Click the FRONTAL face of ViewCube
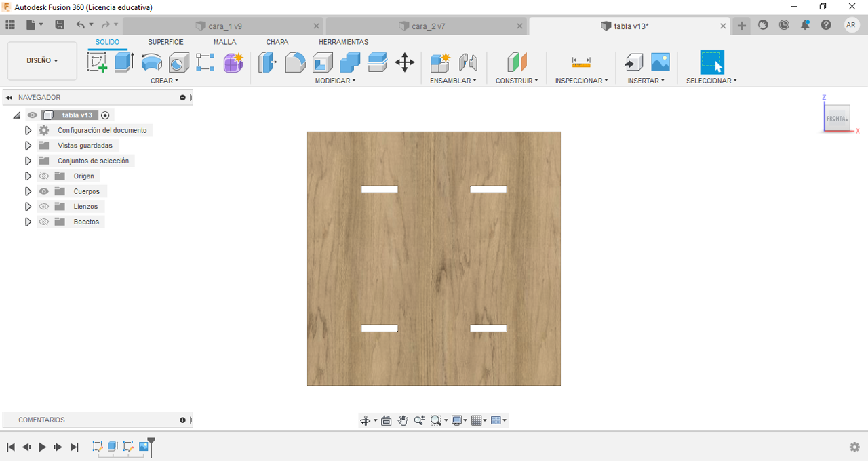The width and height of the screenshot is (868, 461). tap(837, 118)
